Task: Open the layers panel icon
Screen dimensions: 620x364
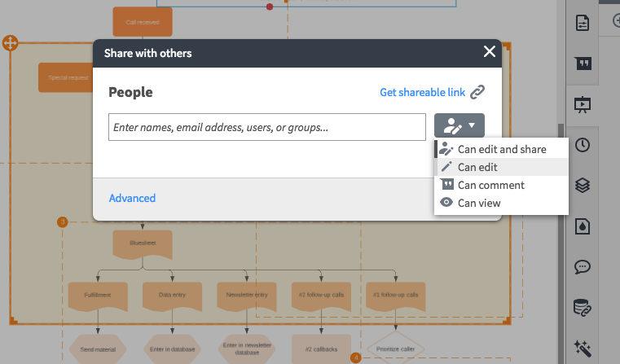Action: pyautogui.click(x=583, y=185)
